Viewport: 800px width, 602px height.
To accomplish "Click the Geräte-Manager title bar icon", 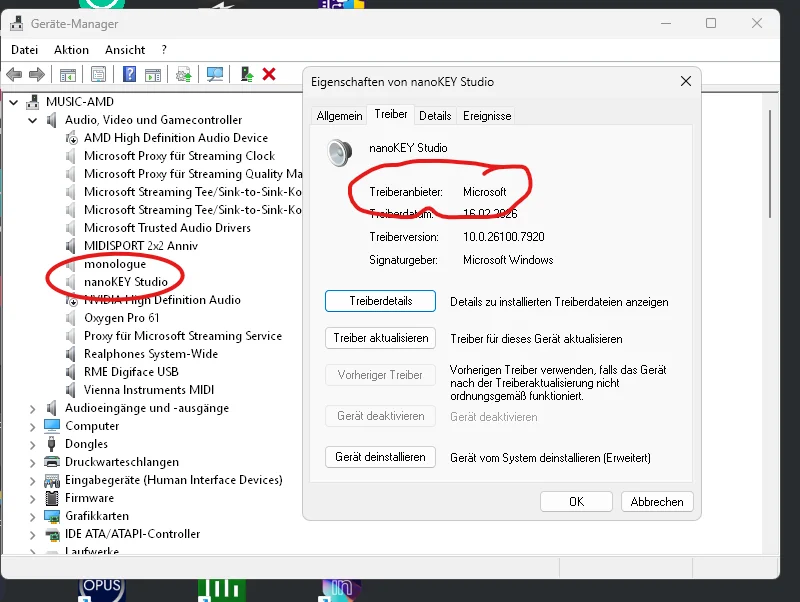I will coord(17,23).
